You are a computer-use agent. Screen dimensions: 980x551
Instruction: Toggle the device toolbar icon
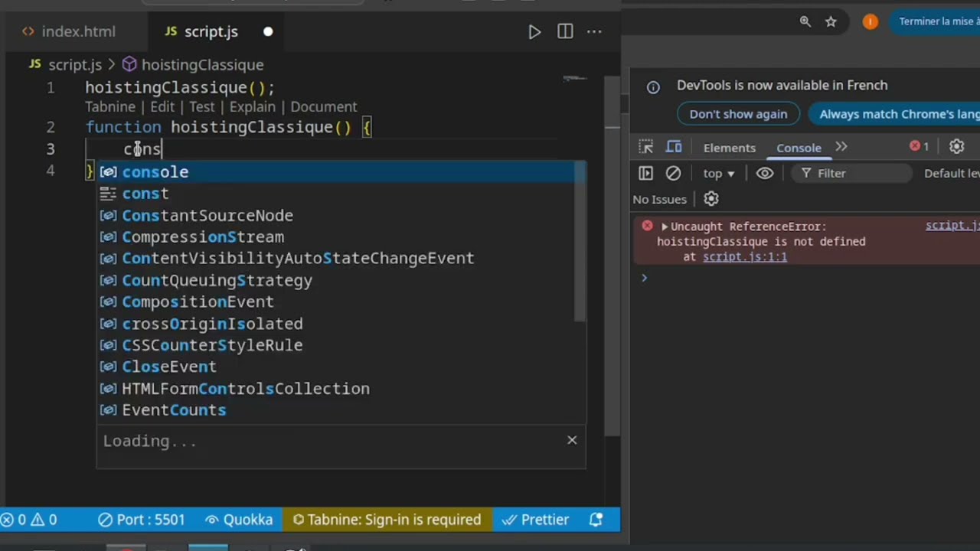tap(674, 147)
